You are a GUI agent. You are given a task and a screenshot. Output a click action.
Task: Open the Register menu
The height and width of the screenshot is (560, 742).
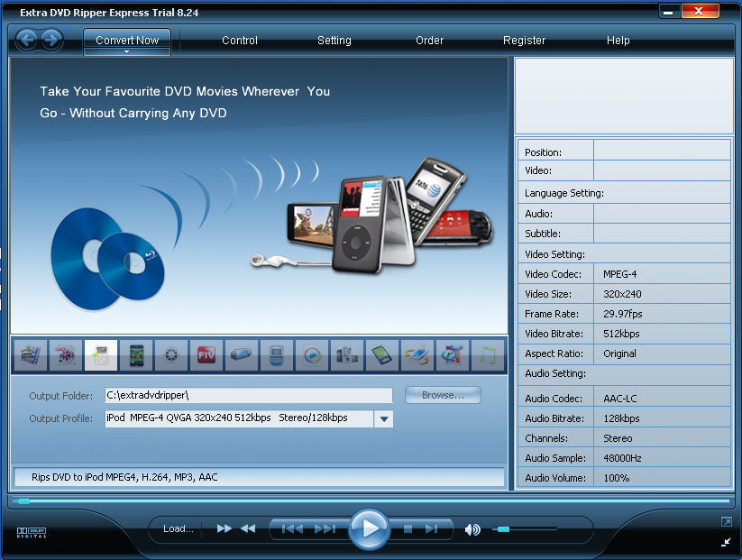[524, 41]
